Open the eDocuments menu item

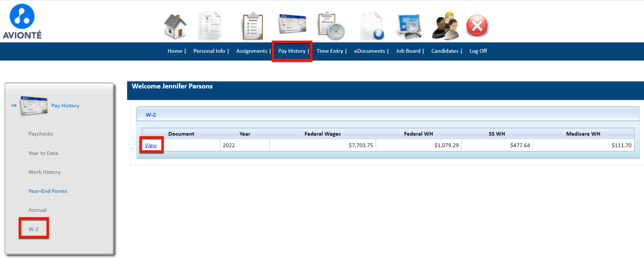point(370,51)
